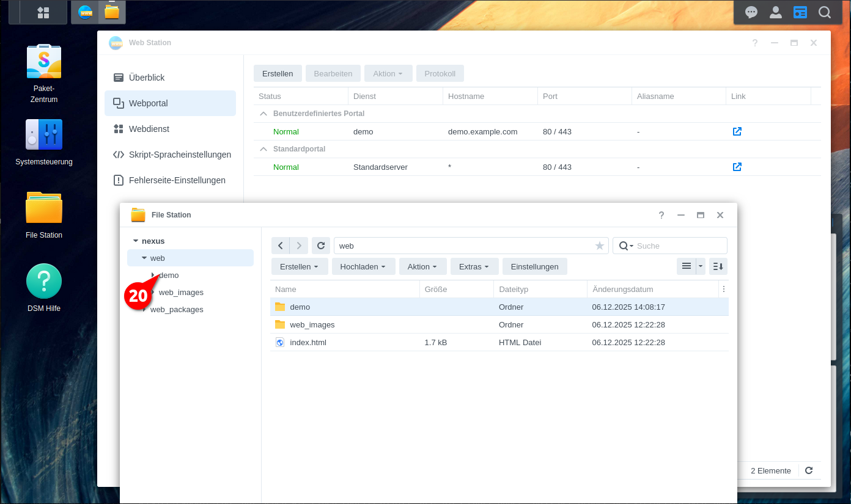Refresh the File Station folder view

point(321,246)
